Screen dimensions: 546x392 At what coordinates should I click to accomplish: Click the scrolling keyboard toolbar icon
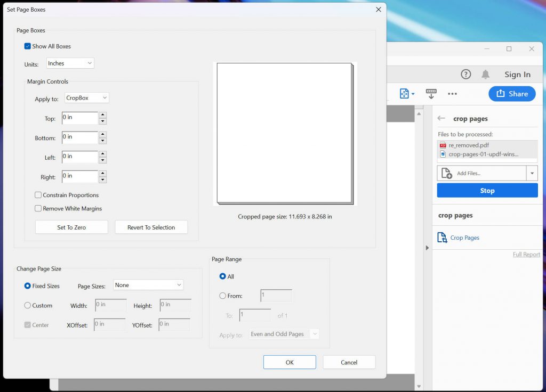[x=431, y=94]
